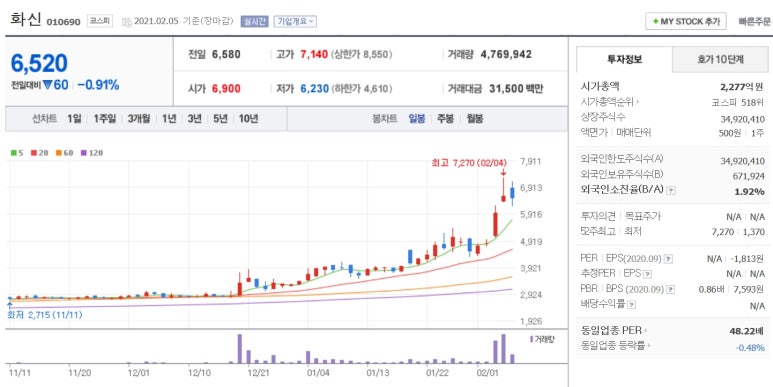Select the 5년 line chart period

click(220, 119)
